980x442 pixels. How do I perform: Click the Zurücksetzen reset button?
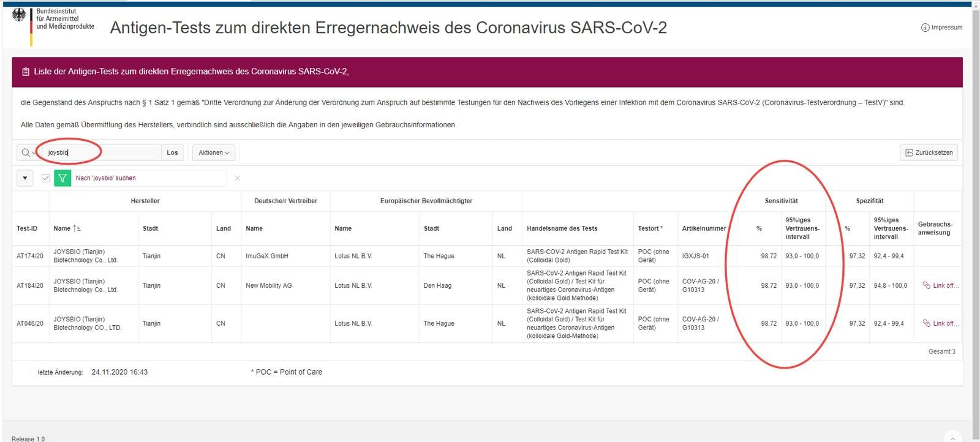[929, 152]
